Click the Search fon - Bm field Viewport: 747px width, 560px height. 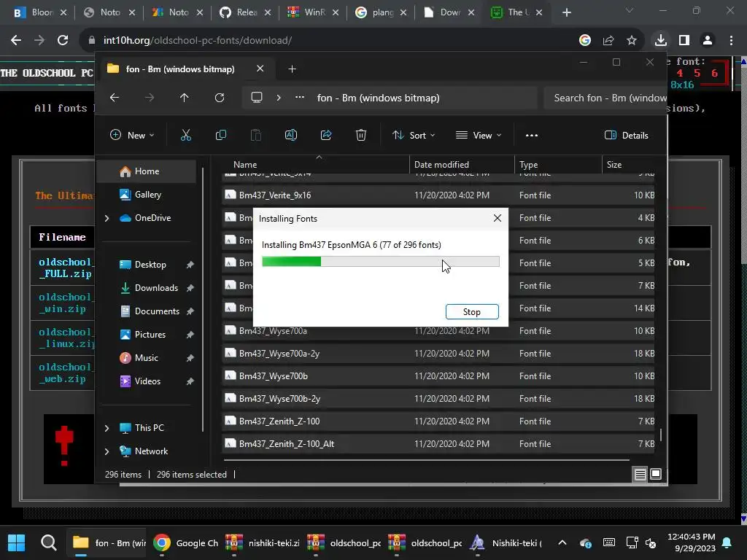point(605,98)
